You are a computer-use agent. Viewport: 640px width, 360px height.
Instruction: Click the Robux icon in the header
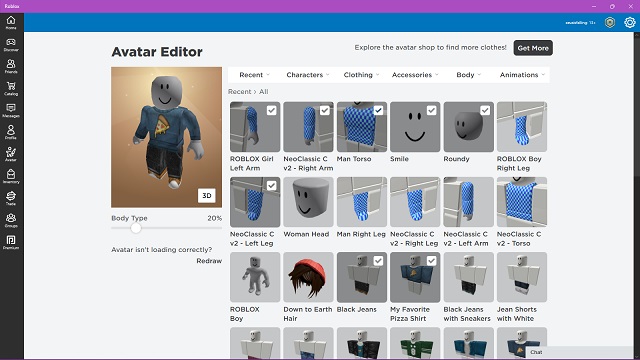click(x=610, y=22)
